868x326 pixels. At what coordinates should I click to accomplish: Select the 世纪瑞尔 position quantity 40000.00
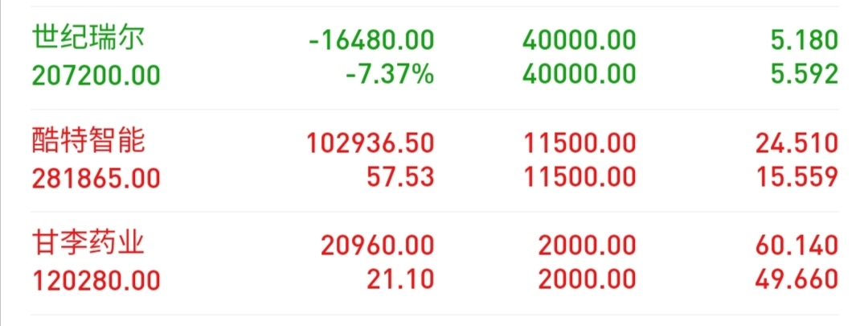tap(579, 40)
